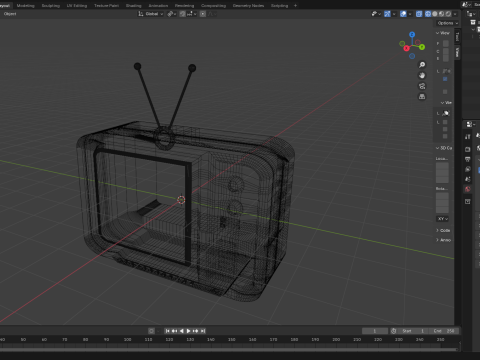The width and height of the screenshot is (480, 360).
Task: Open the viewport shading options dropdown arrow
Action: point(455,14)
